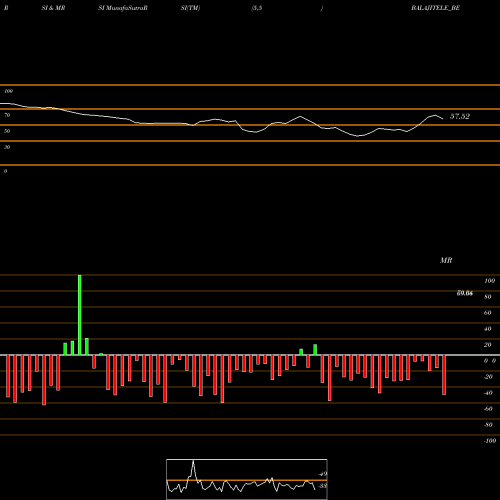The image size is (500, 500).
Task: Click the MR axis label -60
Action: click(488, 409)
